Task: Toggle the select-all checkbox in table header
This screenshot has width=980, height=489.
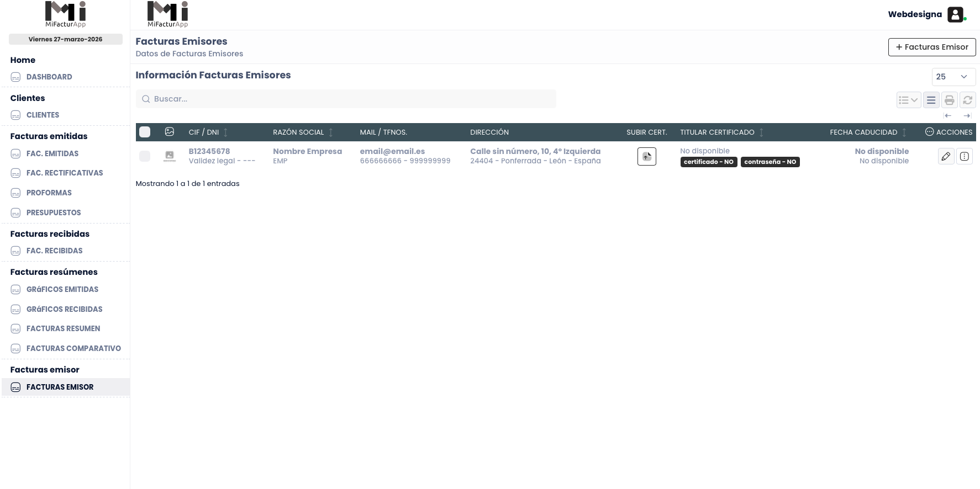Action: click(x=145, y=132)
